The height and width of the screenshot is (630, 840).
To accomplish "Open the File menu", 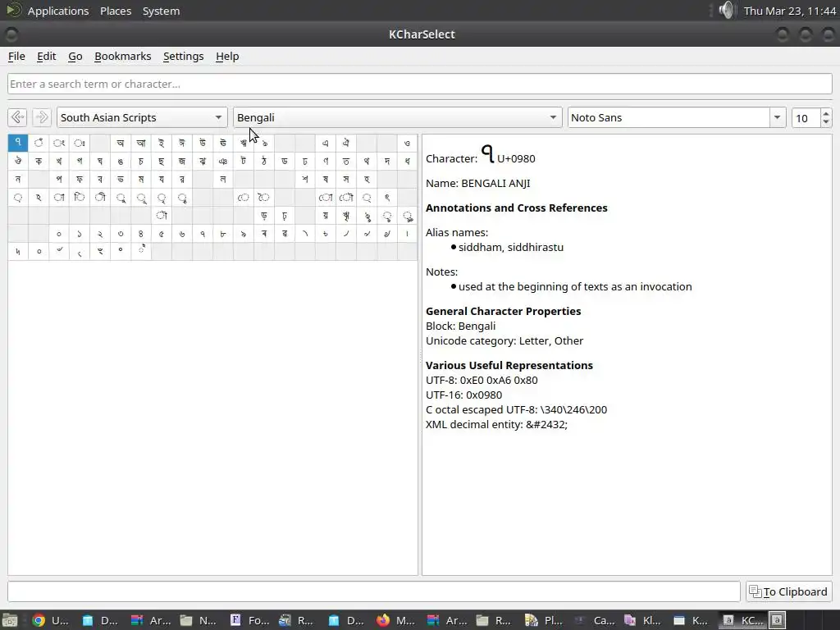I will click(x=16, y=57).
